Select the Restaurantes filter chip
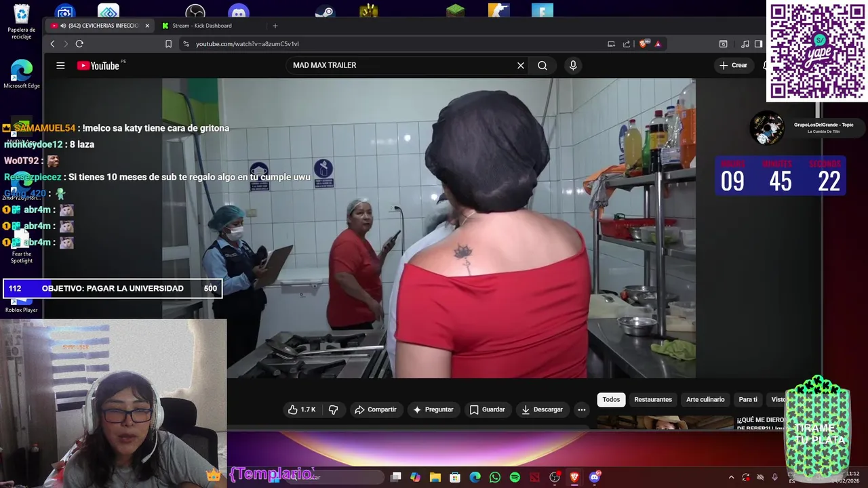868x488 pixels. pos(653,399)
